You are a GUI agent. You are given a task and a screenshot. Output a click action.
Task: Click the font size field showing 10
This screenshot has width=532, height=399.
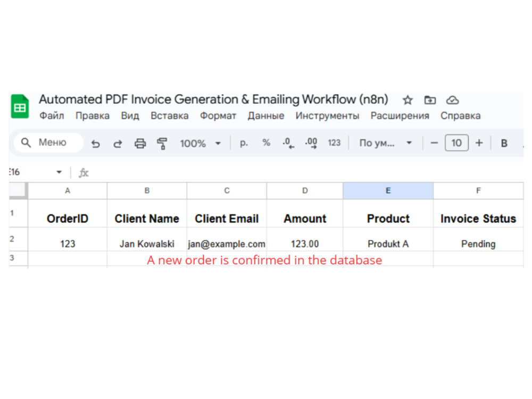click(456, 143)
